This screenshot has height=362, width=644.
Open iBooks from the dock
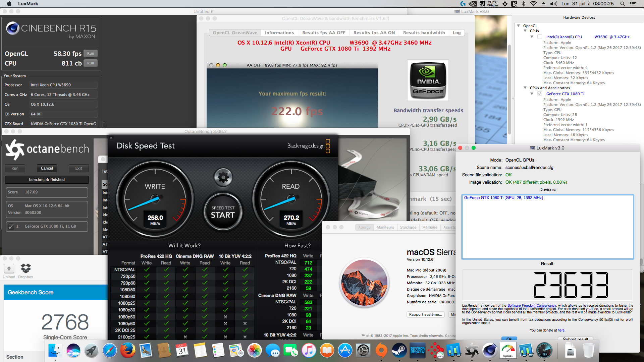(x=327, y=351)
